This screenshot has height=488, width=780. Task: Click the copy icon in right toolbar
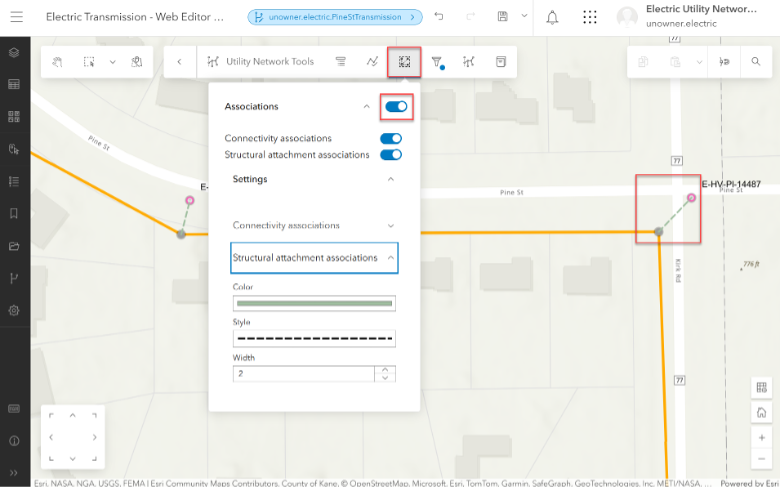click(x=643, y=62)
